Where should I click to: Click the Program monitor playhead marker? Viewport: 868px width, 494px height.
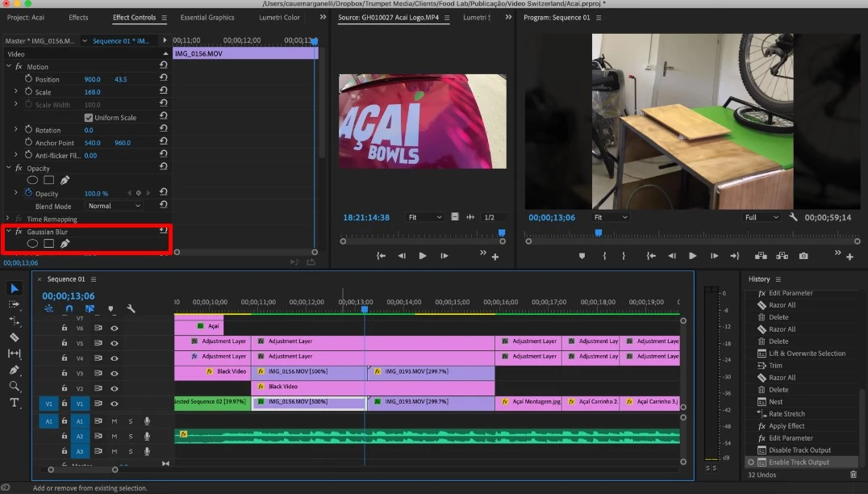click(x=599, y=232)
